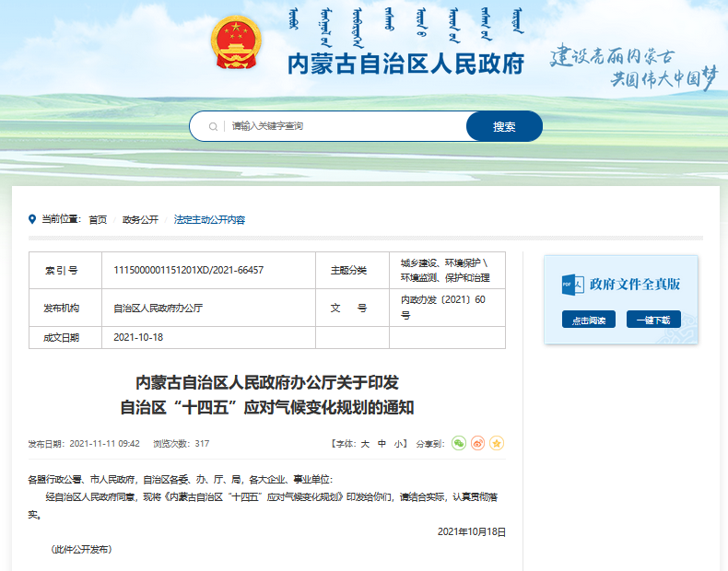Click the 一键下载 button
The height and width of the screenshot is (571, 728).
[x=653, y=320]
